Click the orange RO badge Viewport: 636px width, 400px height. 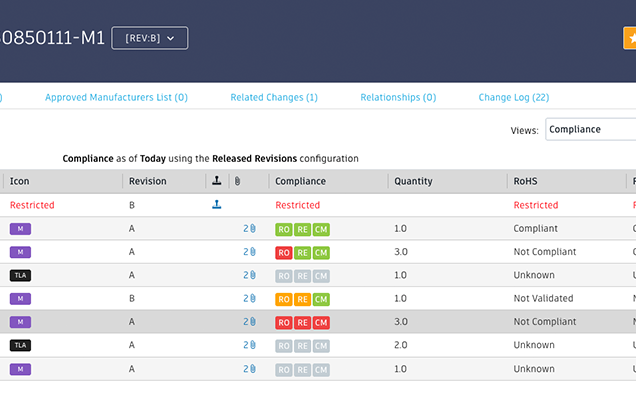[x=283, y=299]
